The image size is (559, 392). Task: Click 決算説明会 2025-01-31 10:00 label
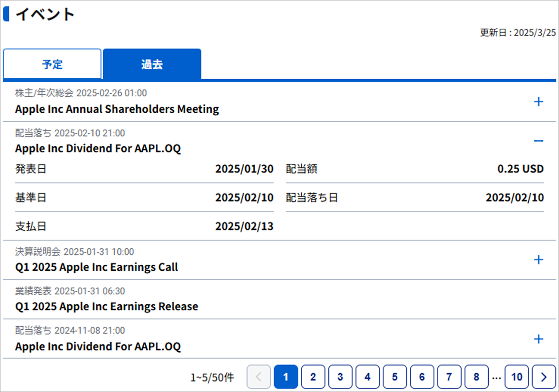(74, 251)
